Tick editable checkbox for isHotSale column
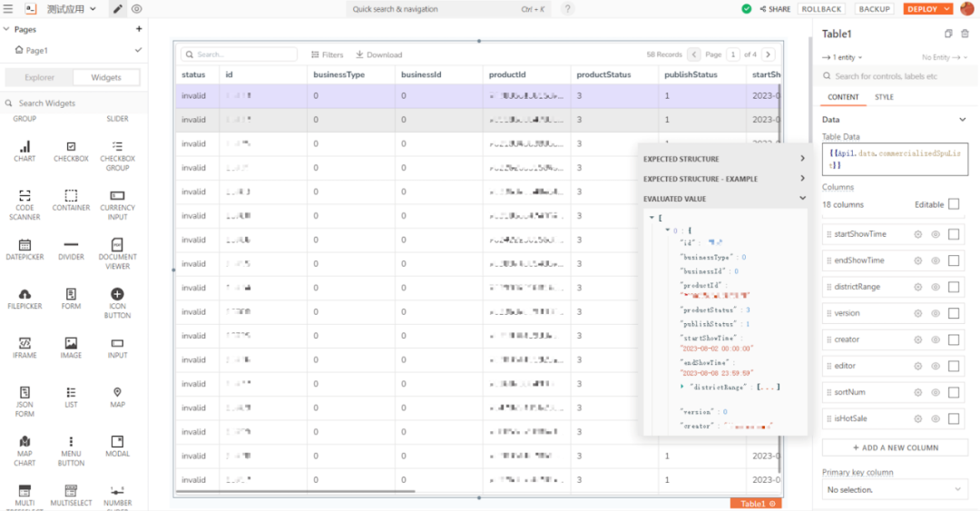Screen dimensions: 980x511 point(954,418)
